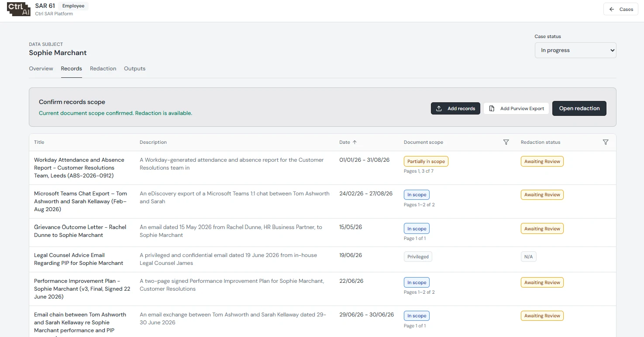Viewport: 644px width, 337px height.
Task: Click Add records button
Action: coord(455,108)
